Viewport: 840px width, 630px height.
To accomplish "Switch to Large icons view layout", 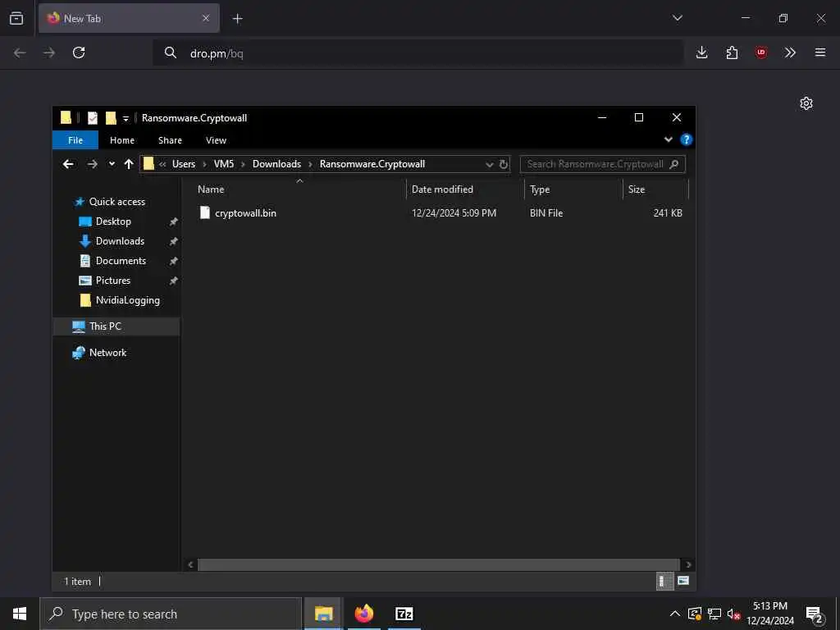I will point(683,582).
